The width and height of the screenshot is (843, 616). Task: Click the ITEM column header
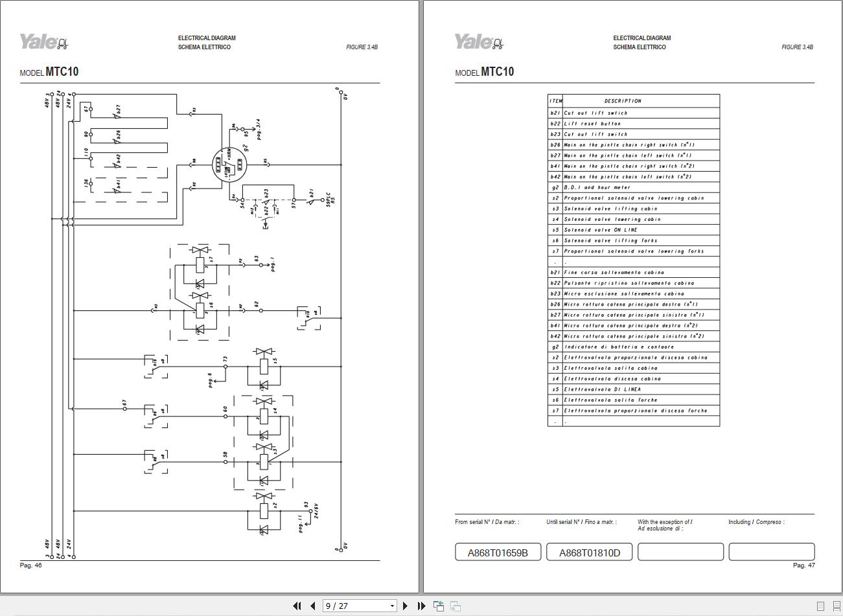pyautogui.click(x=555, y=101)
